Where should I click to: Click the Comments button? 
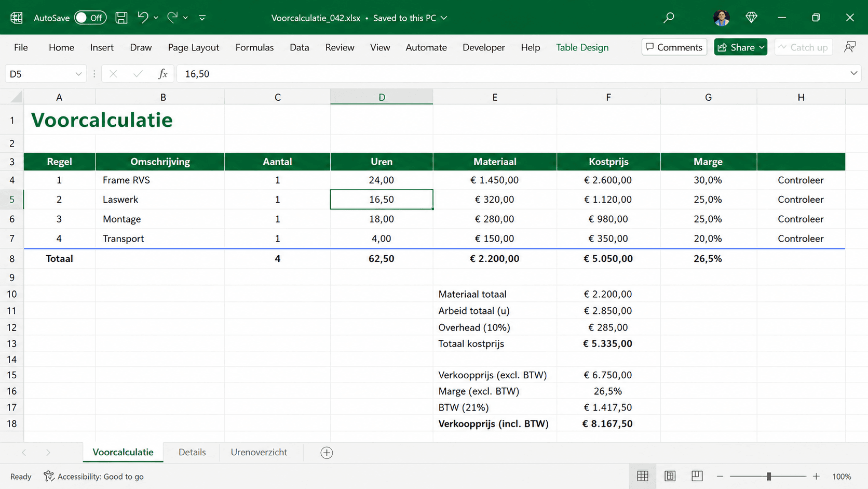point(674,47)
